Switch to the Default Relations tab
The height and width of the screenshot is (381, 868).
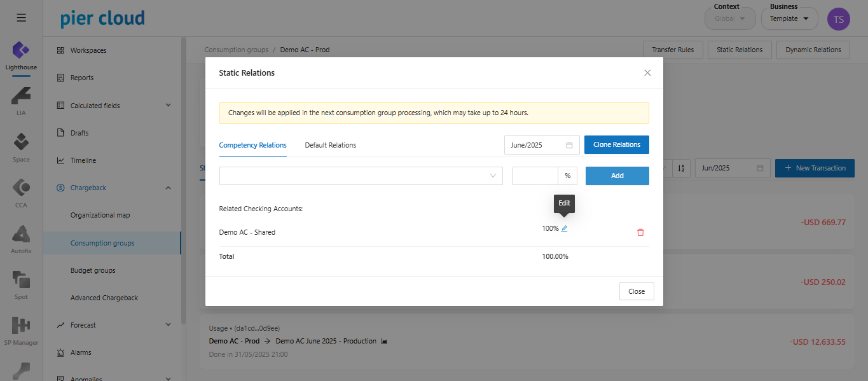[x=330, y=145]
